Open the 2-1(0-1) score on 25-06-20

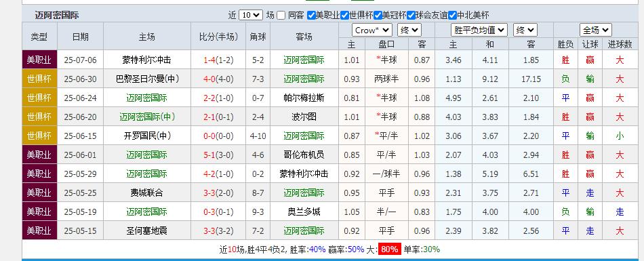218,117
